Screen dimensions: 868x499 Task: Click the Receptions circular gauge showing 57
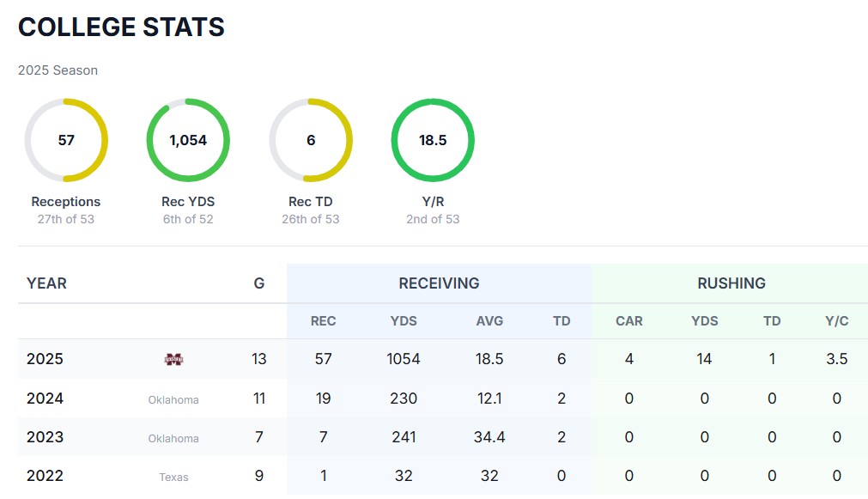pyautogui.click(x=66, y=141)
